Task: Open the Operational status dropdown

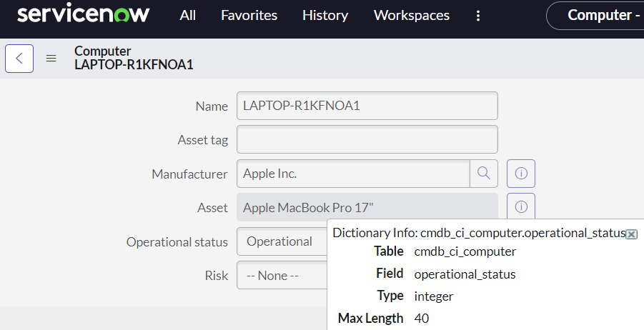Action: 282,241
